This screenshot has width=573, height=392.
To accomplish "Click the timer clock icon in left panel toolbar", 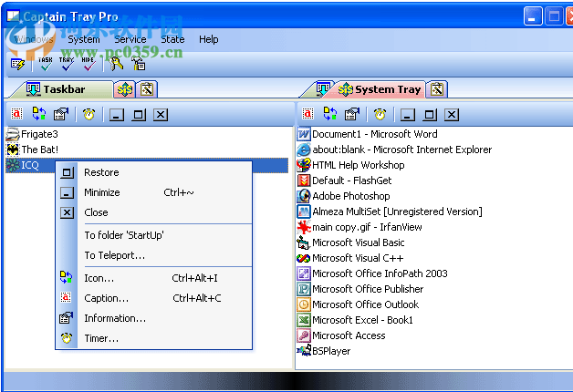I will [x=89, y=114].
